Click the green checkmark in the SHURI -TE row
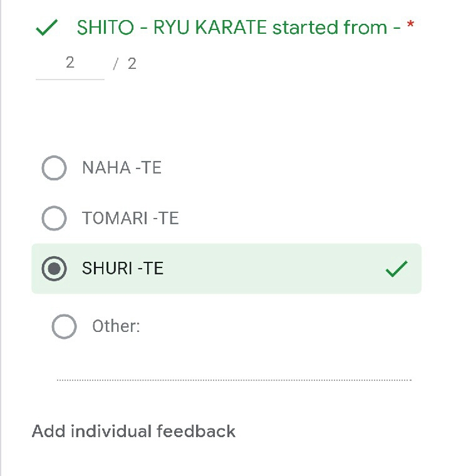 (x=397, y=269)
